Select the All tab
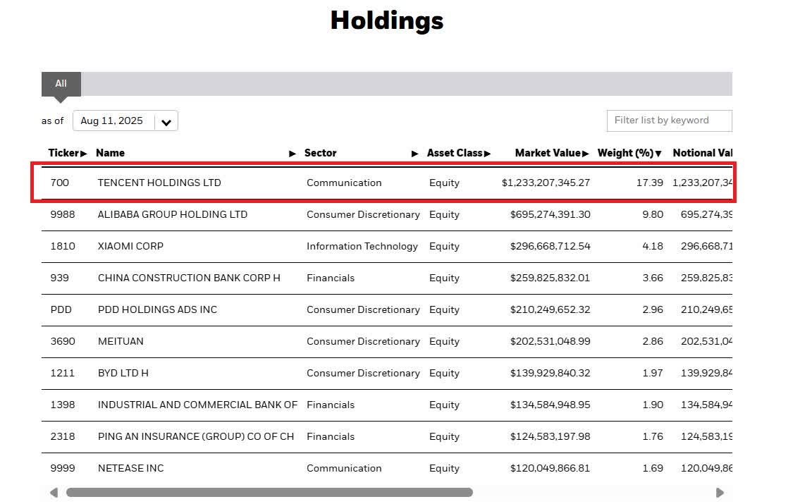812x504 pixels. pos(61,84)
